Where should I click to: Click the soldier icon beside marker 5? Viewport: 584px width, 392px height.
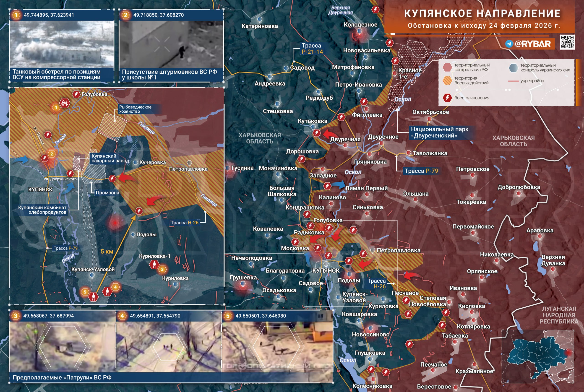[94, 296]
